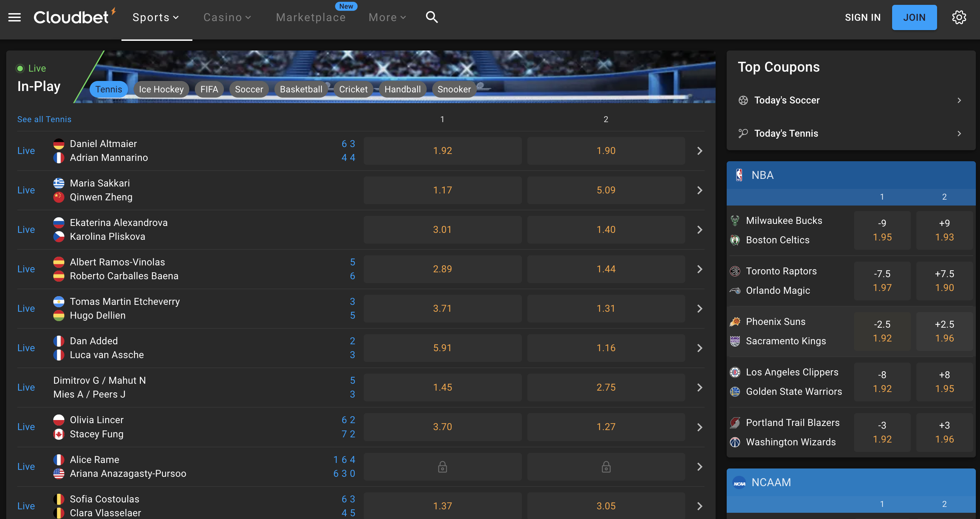
Task: Bet Golden State Warriors +8 at 1.95
Action: click(945, 382)
